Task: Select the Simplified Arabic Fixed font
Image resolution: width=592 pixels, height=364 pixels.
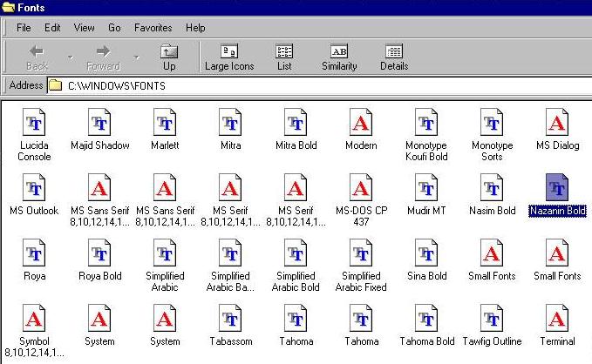Action: (361, 266)
